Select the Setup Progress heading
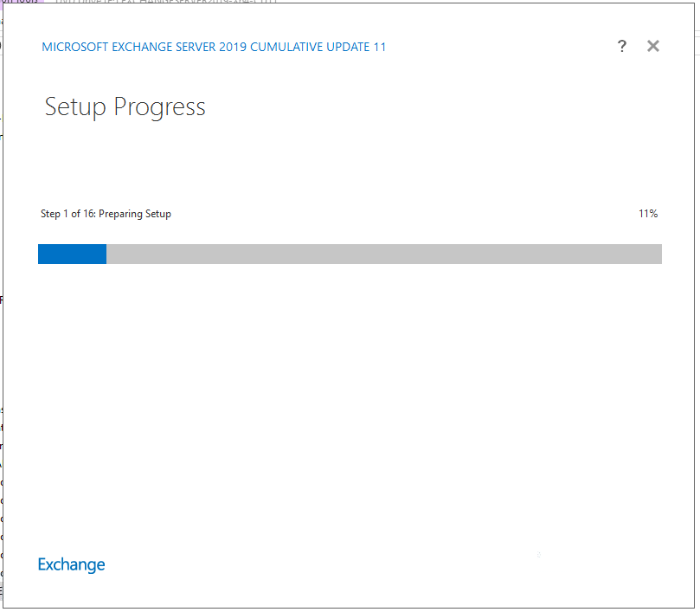The width and height of the screenshot is (700, 612). coord(125,107)
